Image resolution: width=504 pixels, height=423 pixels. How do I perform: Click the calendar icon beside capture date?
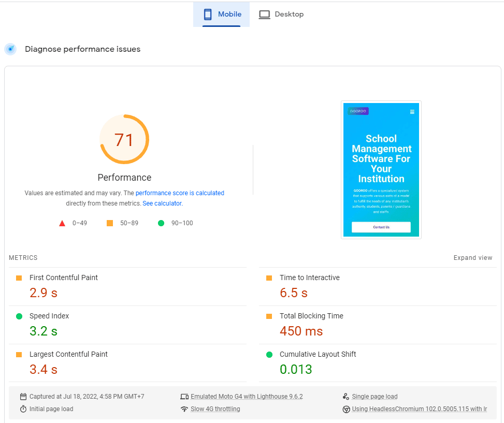coord(23,397)
